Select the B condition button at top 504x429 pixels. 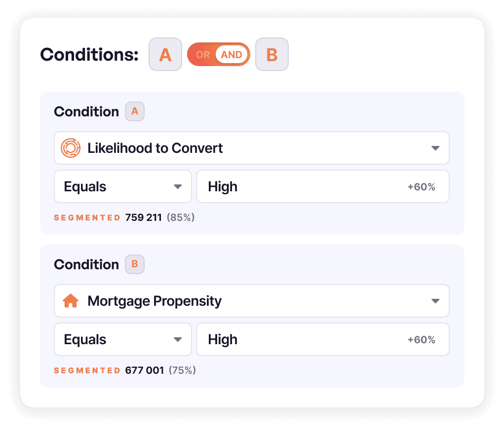tap(272, 54)
